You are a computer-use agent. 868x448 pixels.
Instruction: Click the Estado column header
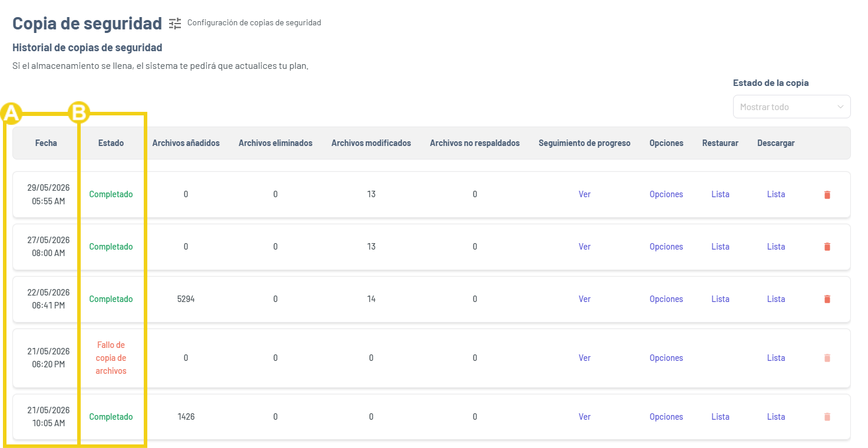coord(111,143)
